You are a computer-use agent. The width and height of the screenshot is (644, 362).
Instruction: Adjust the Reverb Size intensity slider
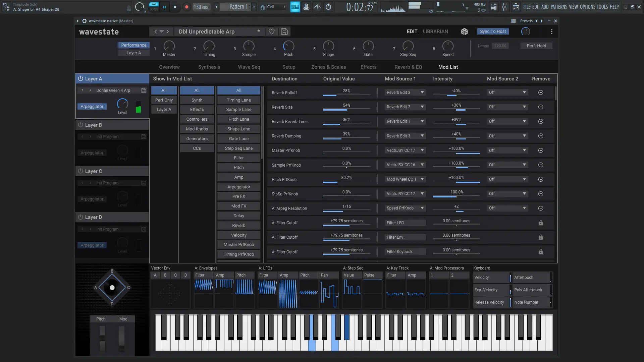coord(456,110)
